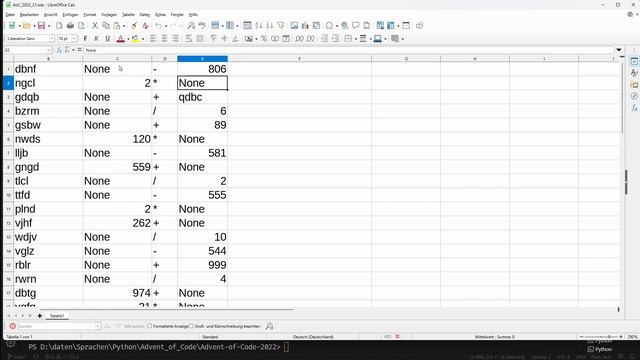The width and height of the screenshot is (640, 360).
Task: Click the red close Find toolbar icon
Action: (13, 326)
